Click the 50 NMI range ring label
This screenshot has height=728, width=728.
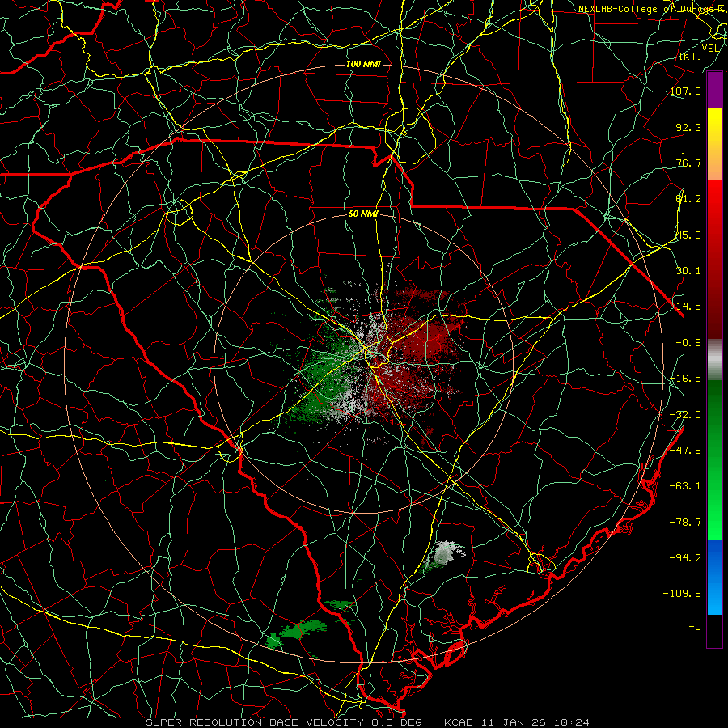point(363,214)
